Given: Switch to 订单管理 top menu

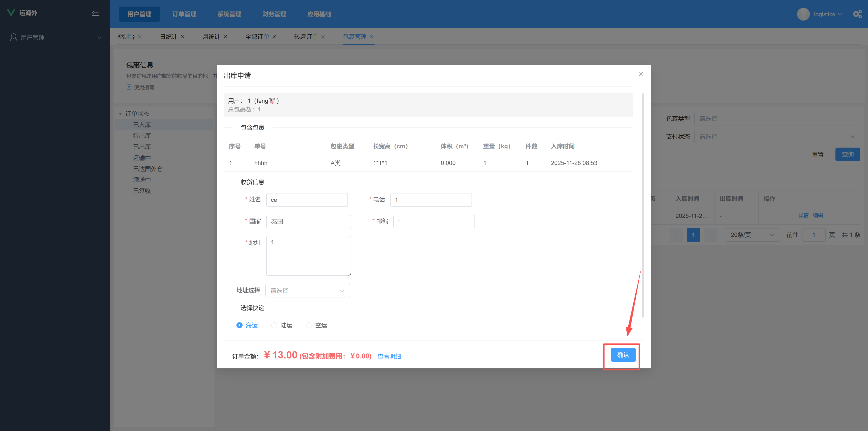Looking at the screenshot, I should pos(184,14).
